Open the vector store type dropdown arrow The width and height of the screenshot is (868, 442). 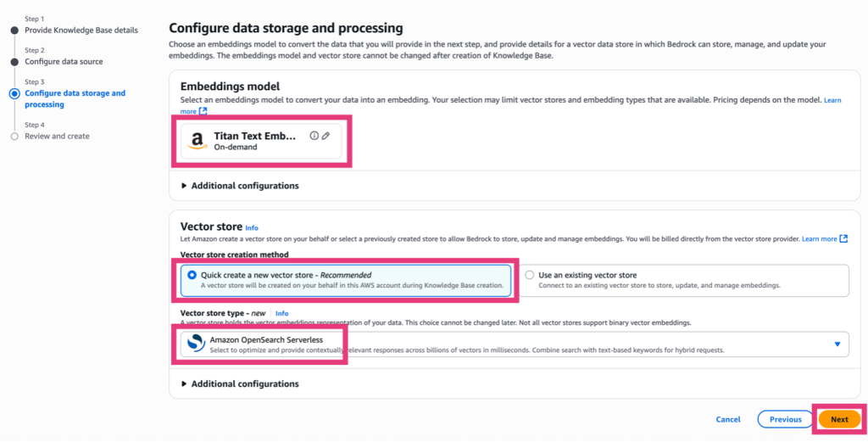click(x=837, y=344)
